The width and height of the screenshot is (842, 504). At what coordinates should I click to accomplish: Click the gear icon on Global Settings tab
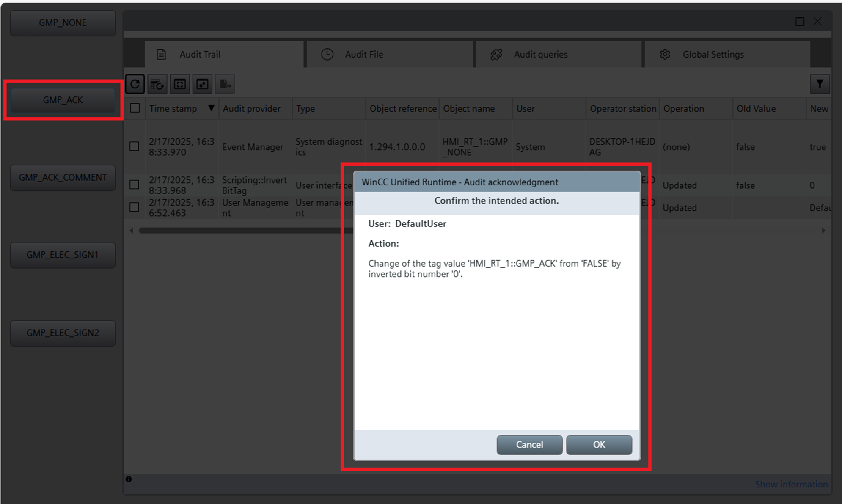pos(665,54)
